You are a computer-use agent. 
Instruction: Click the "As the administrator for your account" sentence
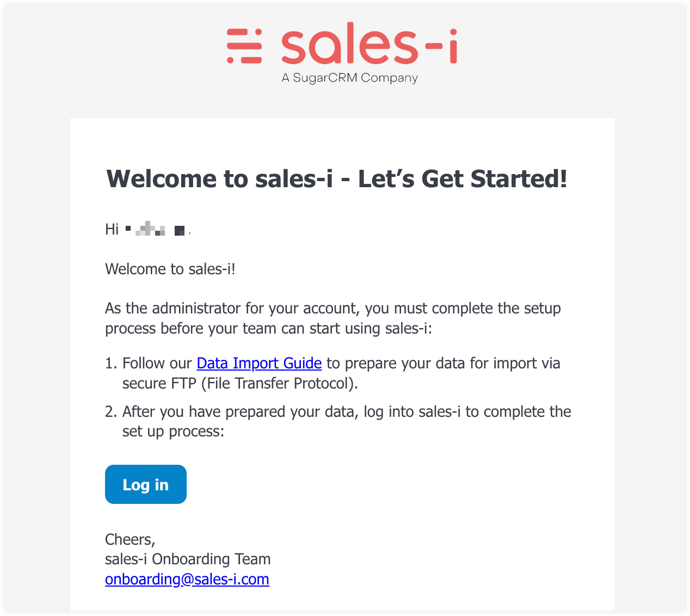click(332, 308)
